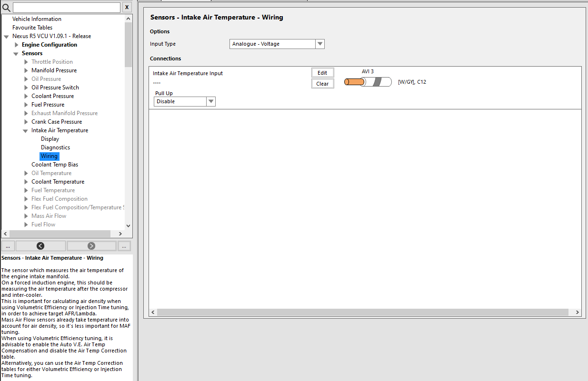588x381 pixels.
Task: Click Edit for Intake Air Temperature Input
Action: tap(322, 73)
